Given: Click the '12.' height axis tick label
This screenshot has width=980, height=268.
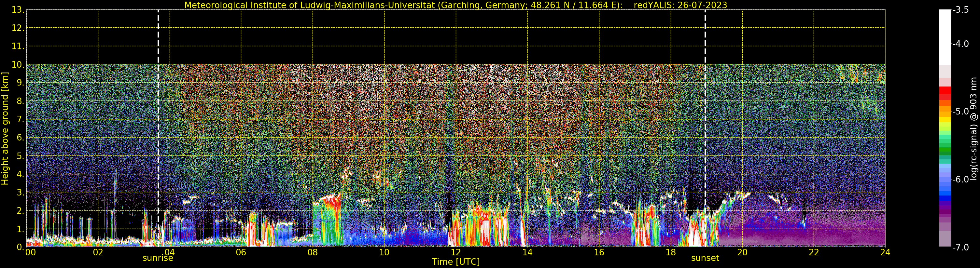Looking at the screenshot, I should tap(18, 28).
